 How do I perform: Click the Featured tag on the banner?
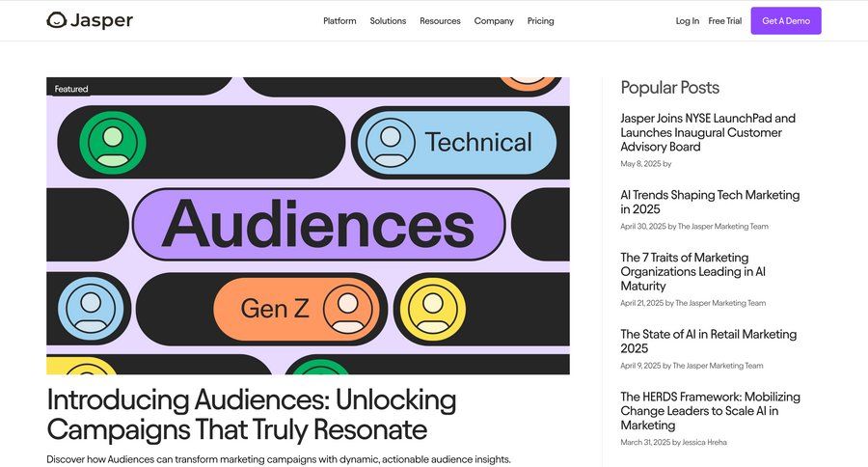click(x=70, y=89)
